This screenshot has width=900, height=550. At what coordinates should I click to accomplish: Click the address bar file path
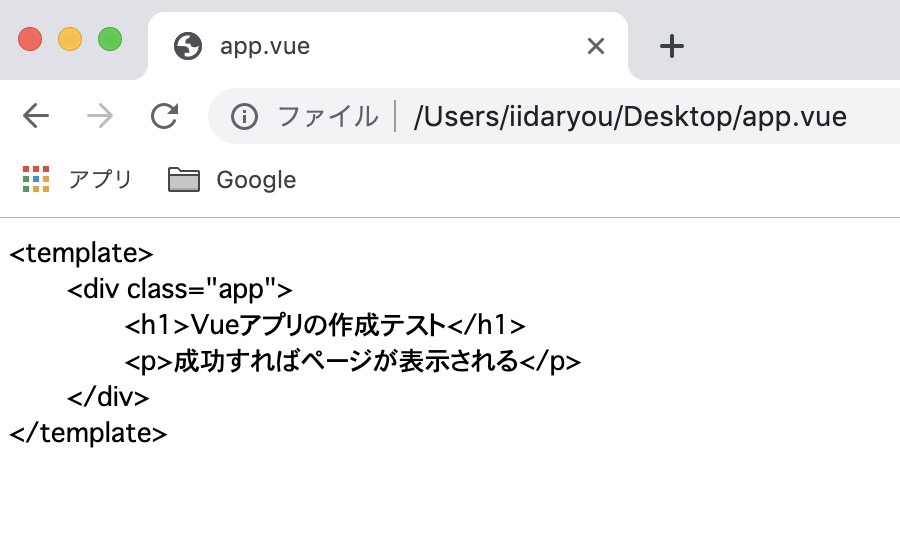point(630,117)
